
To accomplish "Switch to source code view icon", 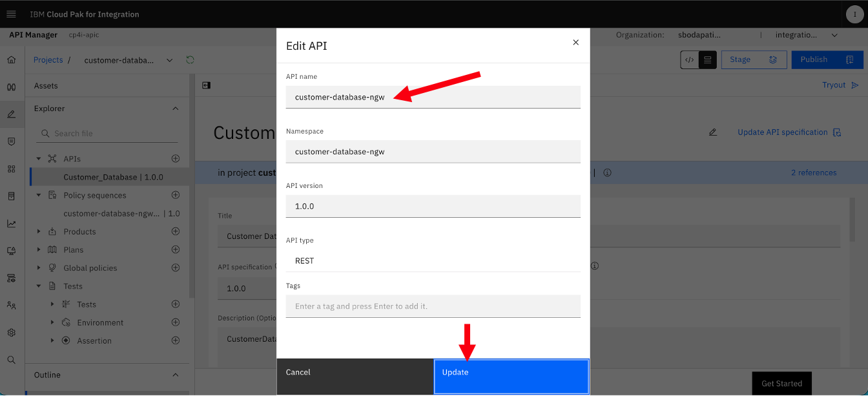I will tap(690, 59).
